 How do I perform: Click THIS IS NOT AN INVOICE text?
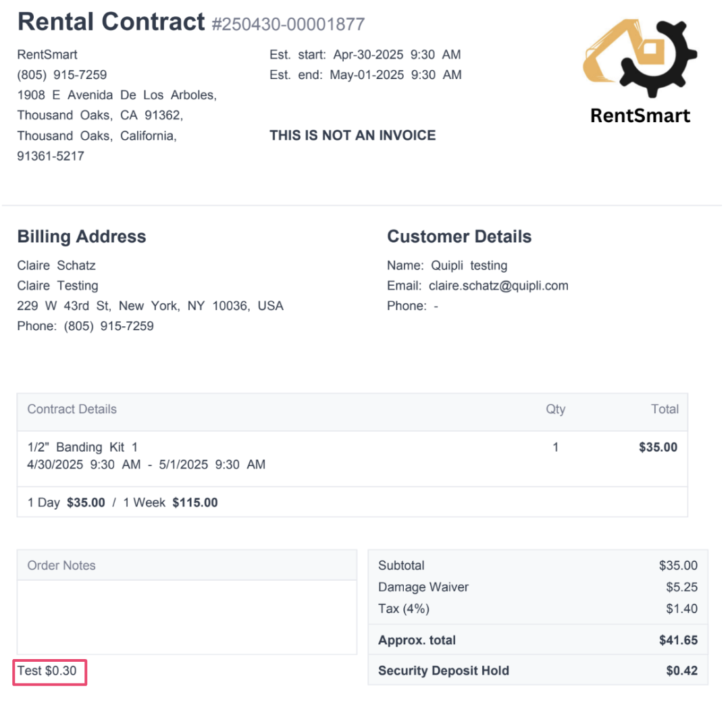[x=353, y=135]
